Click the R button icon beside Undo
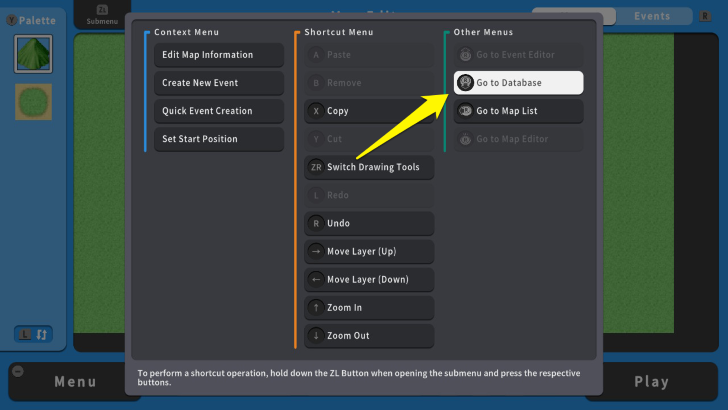The height and width of the screenshot is (410, 728). point(316,224)
